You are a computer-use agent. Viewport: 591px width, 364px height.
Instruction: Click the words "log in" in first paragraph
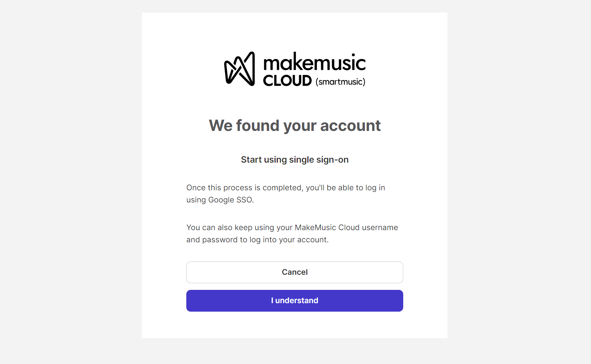tap(375, 188)
